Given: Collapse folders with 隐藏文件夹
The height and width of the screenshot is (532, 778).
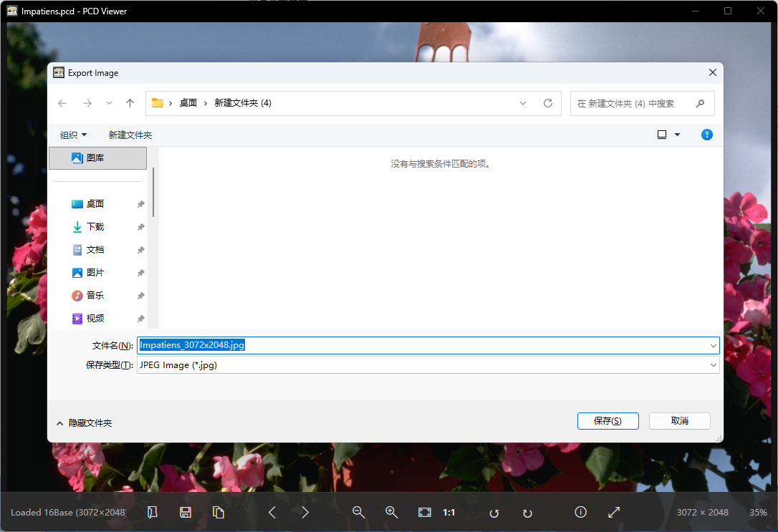Looking at the screenshot, I should [x=84, y=423].
